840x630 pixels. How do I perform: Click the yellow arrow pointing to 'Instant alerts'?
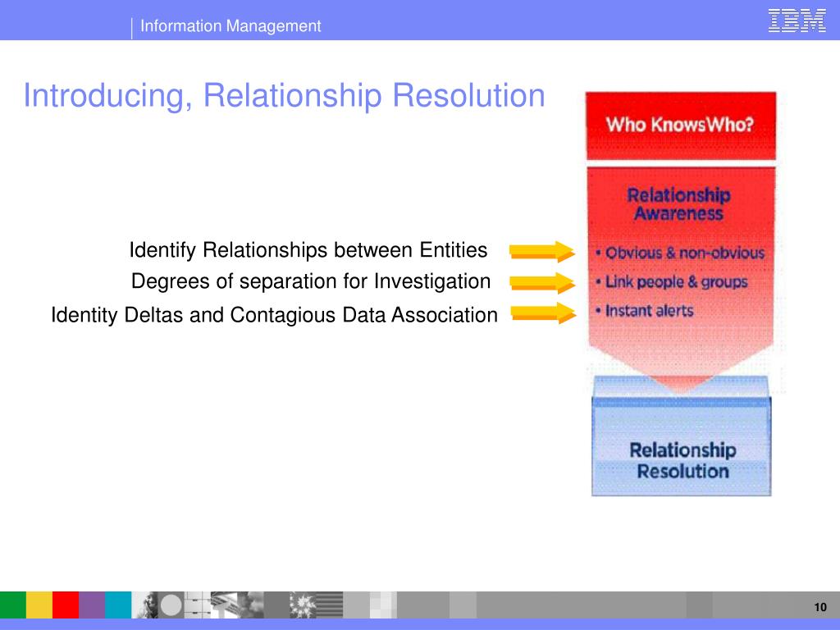pyautogui.click(x=543, y=313)
